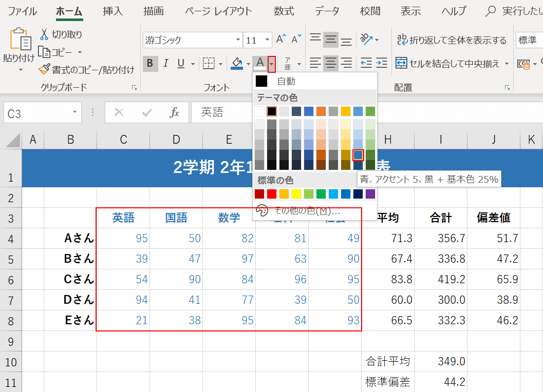Expand the borders dropdown arrow
The width and height of the screenshot is (543, 392).
(x=220, y=64)
